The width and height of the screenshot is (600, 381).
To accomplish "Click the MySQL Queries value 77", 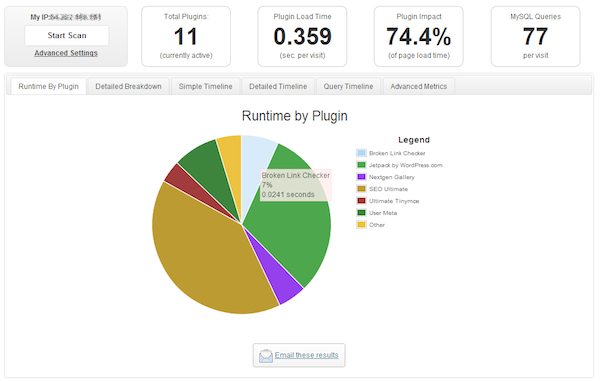I will point(535,37).
